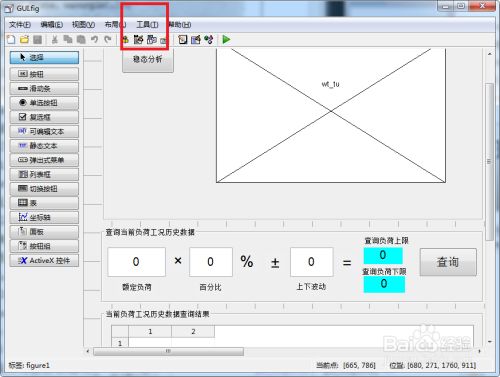Viewport: 500px width, 377px height.
Task: Save the figure with the disk icon
Action: 37,40
